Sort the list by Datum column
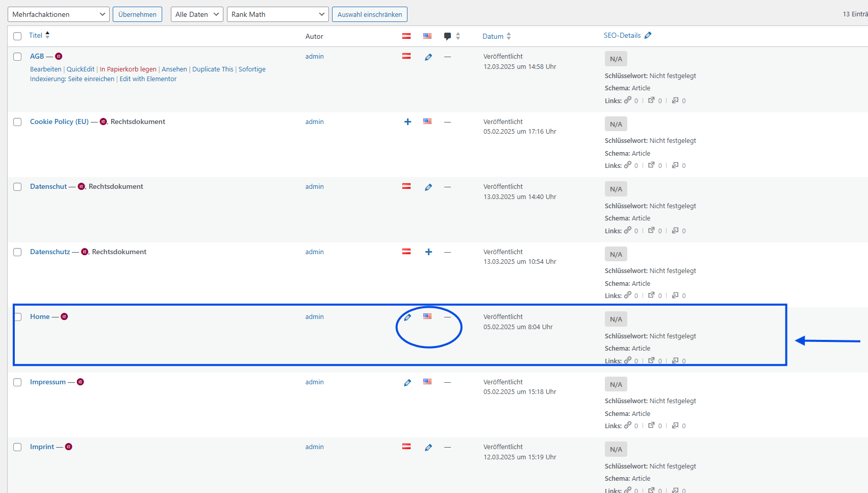The width and height of the screenshot is (868, 493). (493, 36)
